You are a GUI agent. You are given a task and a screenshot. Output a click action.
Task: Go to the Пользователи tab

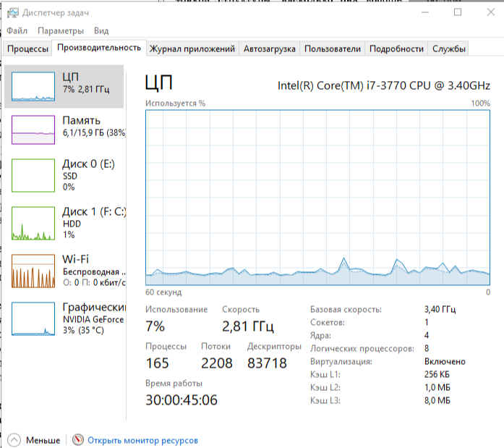pos(333,48)
